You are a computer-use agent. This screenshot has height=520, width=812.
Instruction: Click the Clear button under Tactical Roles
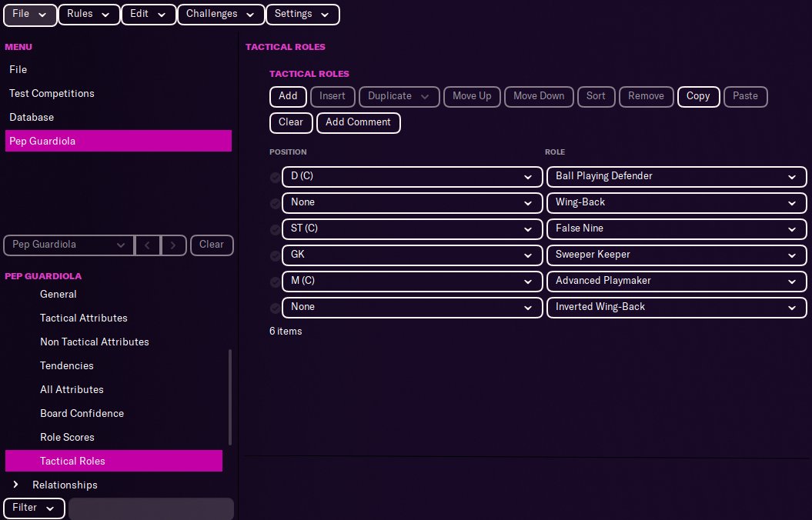tap(290, 122)
